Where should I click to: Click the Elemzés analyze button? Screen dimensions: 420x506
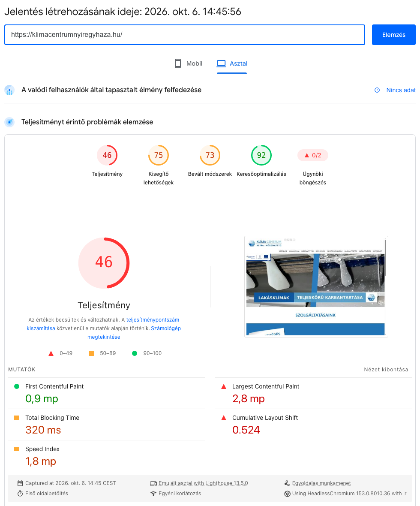pos(393,35)
